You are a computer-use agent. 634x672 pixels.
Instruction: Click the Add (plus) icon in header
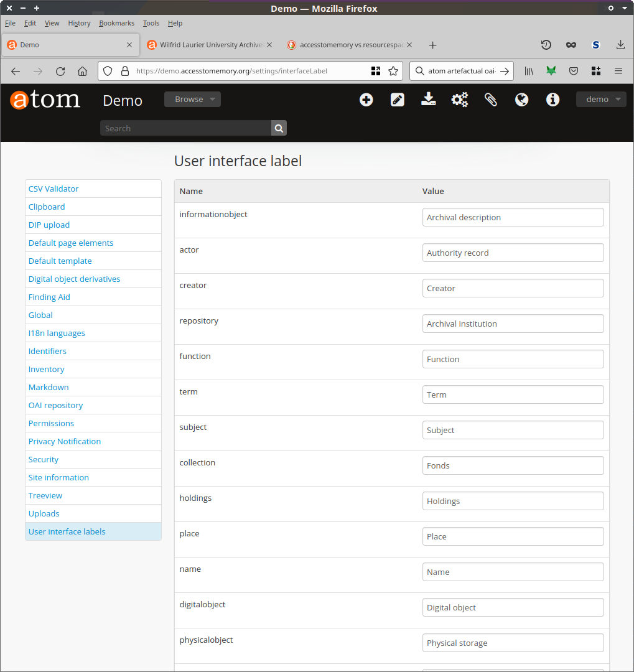point(366,100)
